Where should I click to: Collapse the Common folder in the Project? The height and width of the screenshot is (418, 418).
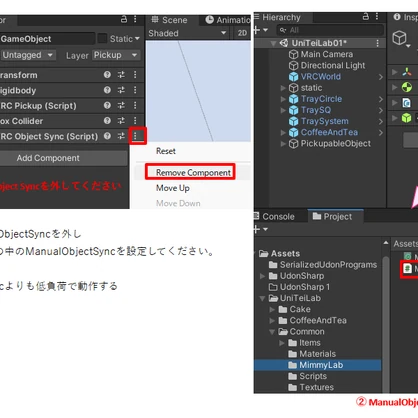click(272, 332)
